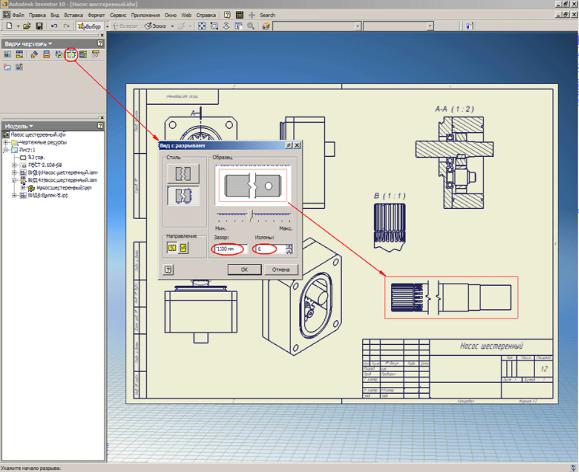Select the rectangular break style

(183, 174)
